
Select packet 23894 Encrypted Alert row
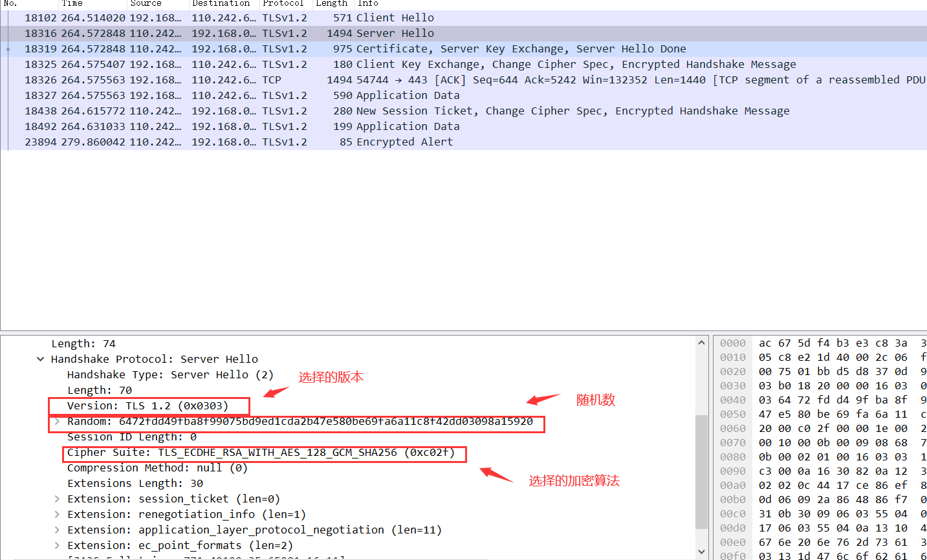click(463, 142)
